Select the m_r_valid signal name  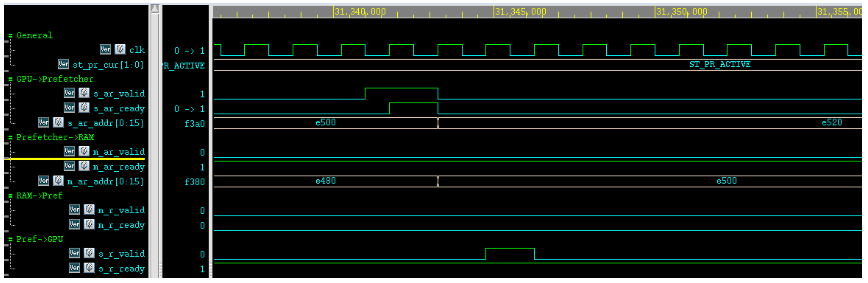point(121,211)
